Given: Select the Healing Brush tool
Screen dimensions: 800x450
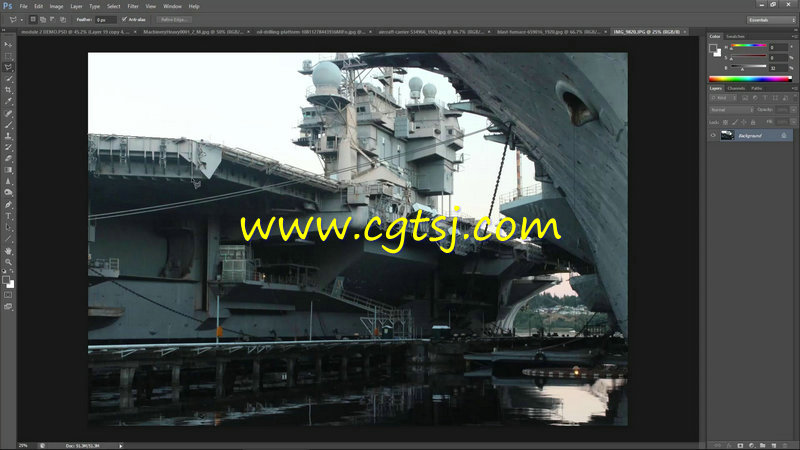Looking at the screenshot, I should click(8, 113).
